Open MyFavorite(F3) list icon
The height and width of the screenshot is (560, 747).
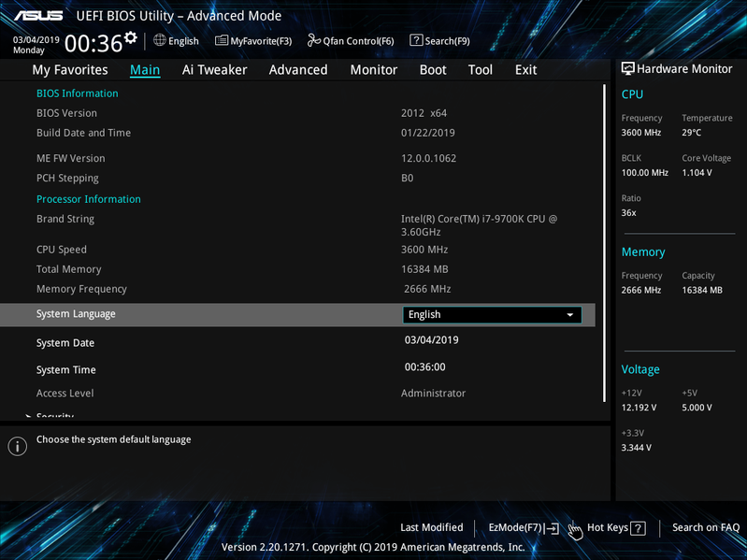(221, 40)
